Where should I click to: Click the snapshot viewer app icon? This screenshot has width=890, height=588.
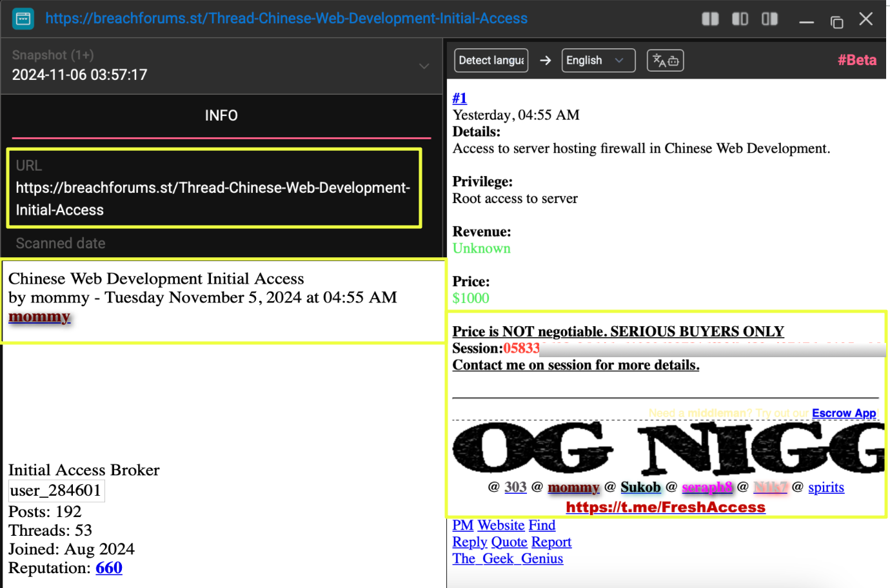(x=23, y=19)
